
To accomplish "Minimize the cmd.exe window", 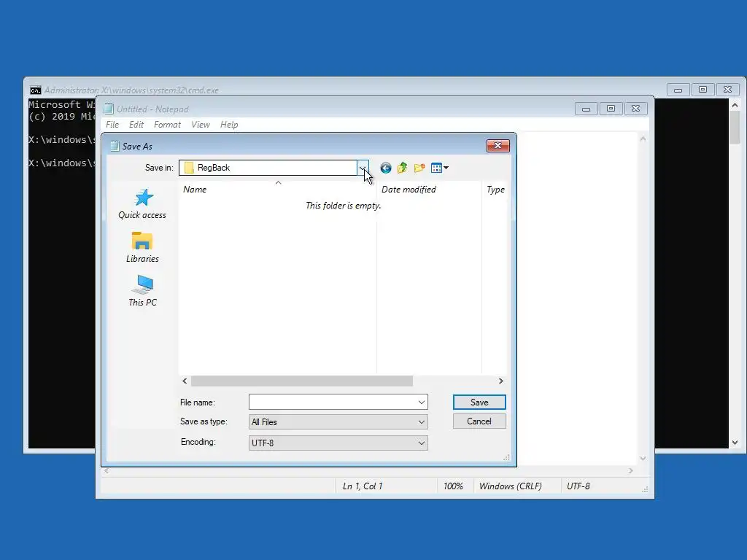I will [x=678, y=90].
